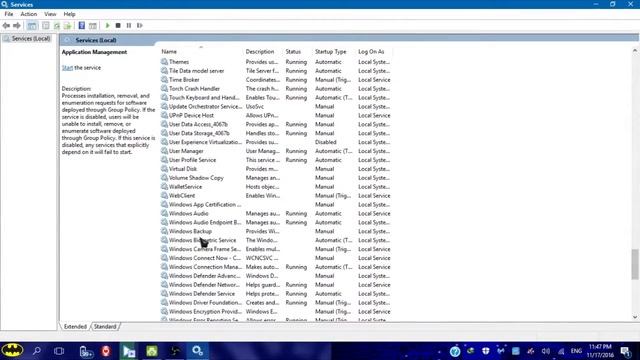Open the View menu
This screenshot has width=640, height=360.
tap(50, 14)
